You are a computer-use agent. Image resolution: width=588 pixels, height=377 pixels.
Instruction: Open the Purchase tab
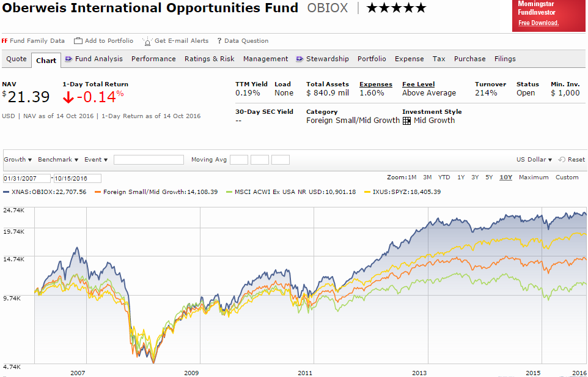pos(469,59)
